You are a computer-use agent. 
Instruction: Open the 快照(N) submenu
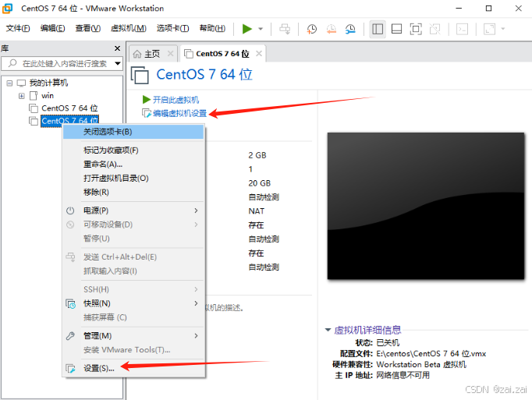[x=133, y=303]
